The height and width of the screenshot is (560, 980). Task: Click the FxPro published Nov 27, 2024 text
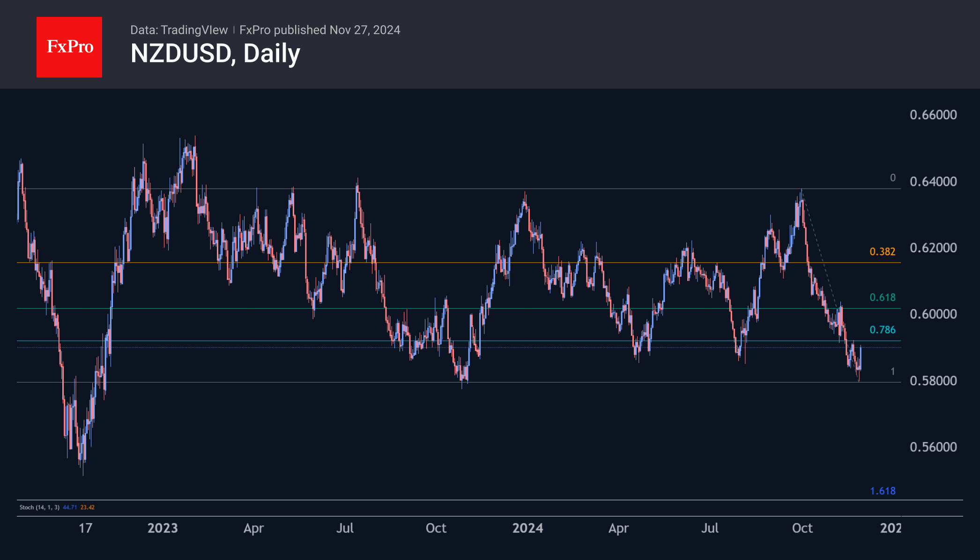319,30
